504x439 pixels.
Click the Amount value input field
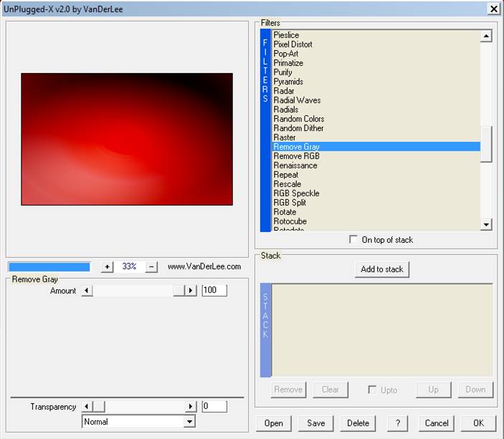tap(214, 291)
